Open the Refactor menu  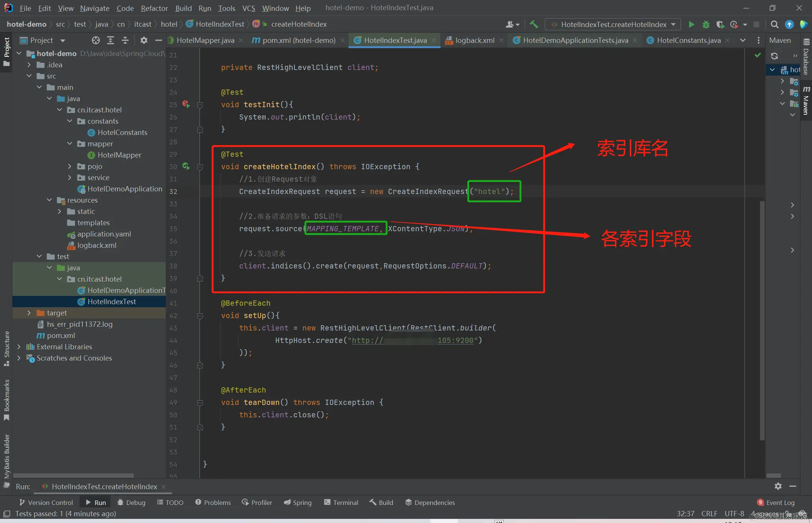coord(154,8)
